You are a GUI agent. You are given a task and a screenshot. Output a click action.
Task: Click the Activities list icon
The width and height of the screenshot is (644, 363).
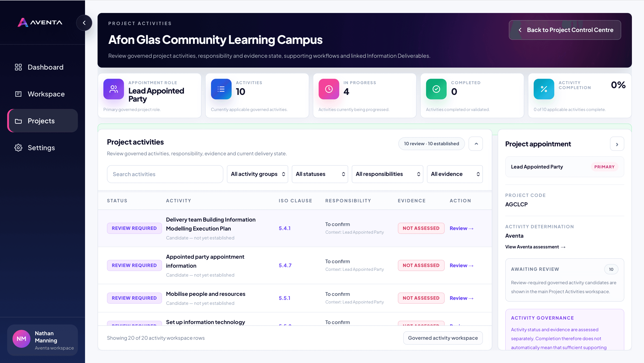[221, 89]
